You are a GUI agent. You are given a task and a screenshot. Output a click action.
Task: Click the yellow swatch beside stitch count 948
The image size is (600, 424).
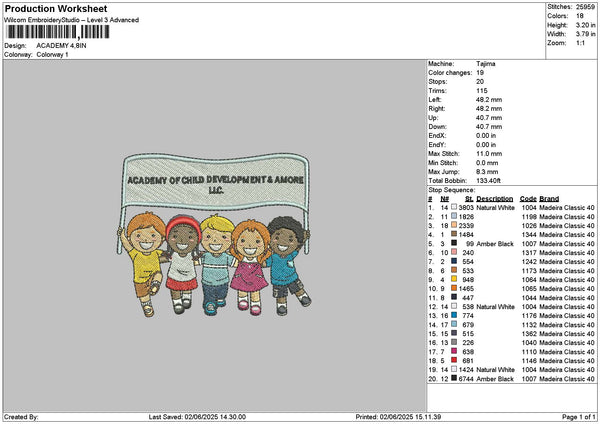[x=454, y=279]
